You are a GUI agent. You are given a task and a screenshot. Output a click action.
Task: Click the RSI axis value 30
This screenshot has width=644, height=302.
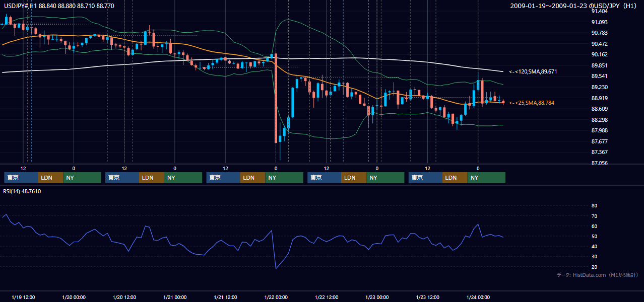(594, 256)
